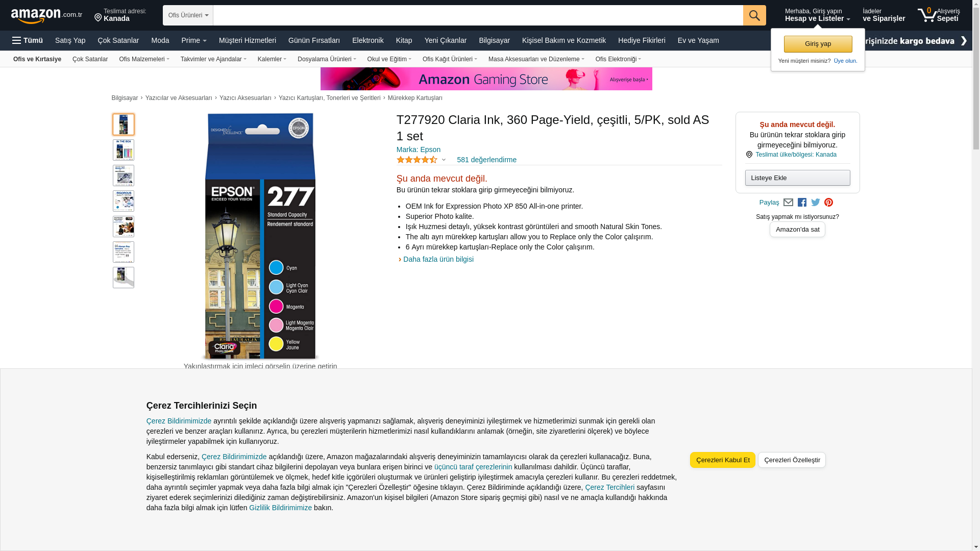
Task: Share the product on Twitter
Action: (816, 203)
